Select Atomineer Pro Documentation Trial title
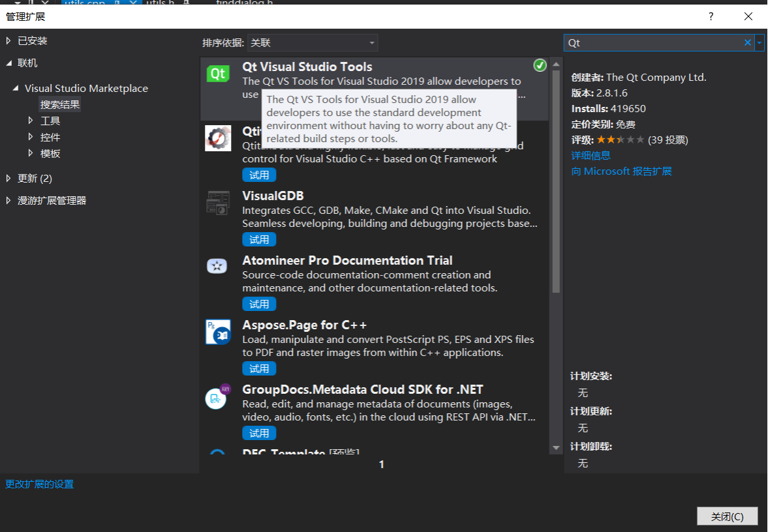Viewport: 768px width, 532px height. [347, 260]
